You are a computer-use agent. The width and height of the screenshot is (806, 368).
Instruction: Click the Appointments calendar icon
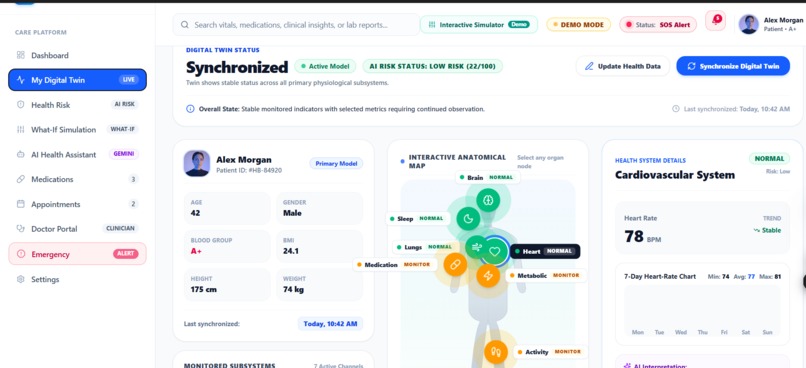click(21, 204)
